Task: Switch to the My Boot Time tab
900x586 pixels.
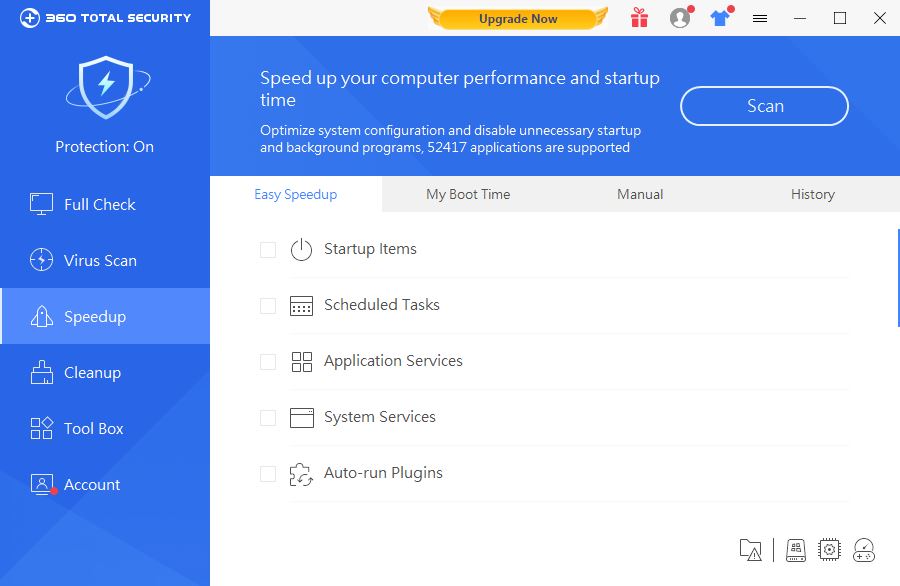Action: [468, 195]
